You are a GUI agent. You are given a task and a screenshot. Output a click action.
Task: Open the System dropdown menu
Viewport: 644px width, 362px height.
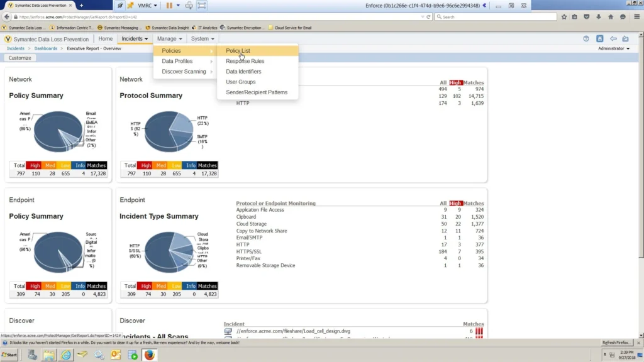tap(203, 39)
